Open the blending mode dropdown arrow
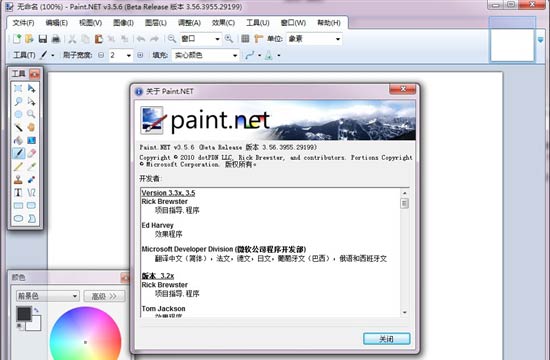The image size is (550, 360). click(x=279, y=55)
